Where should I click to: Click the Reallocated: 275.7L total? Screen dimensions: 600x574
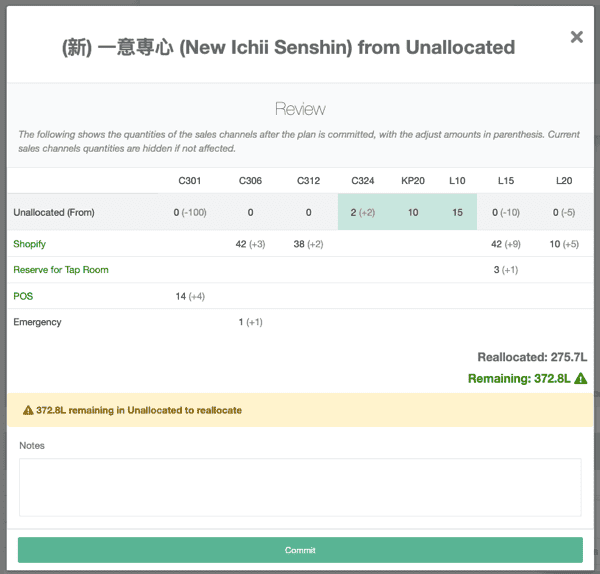click(532, 357)
